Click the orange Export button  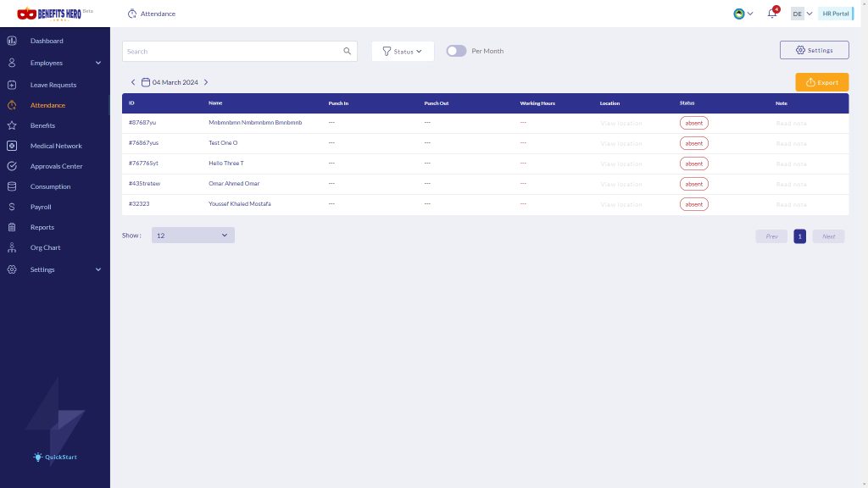tap(821, 82)
